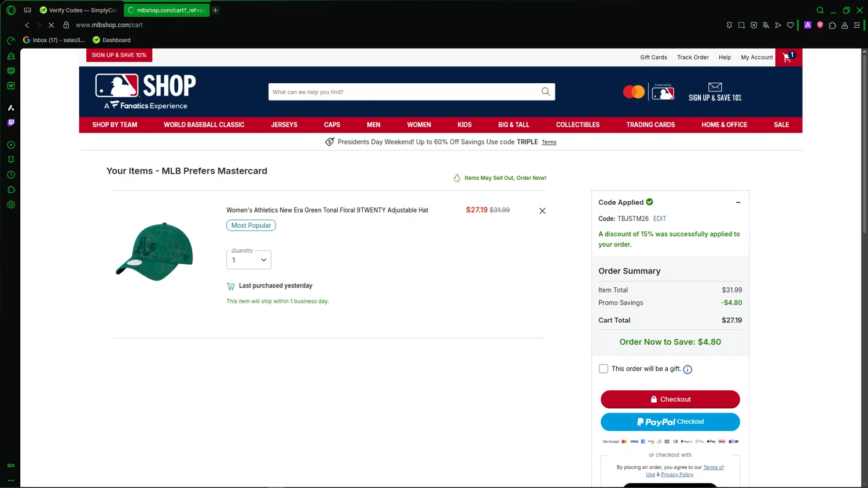Image resolution: width=868 pixels, height=488 pixels.
Task: Open the page translate icon
Action: click(766, 25)
